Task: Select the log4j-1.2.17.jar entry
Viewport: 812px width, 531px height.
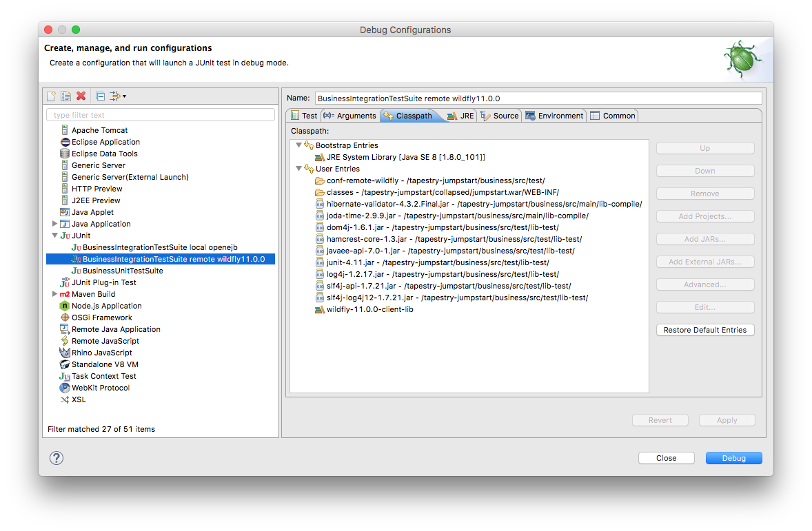Action: (437, 274)
